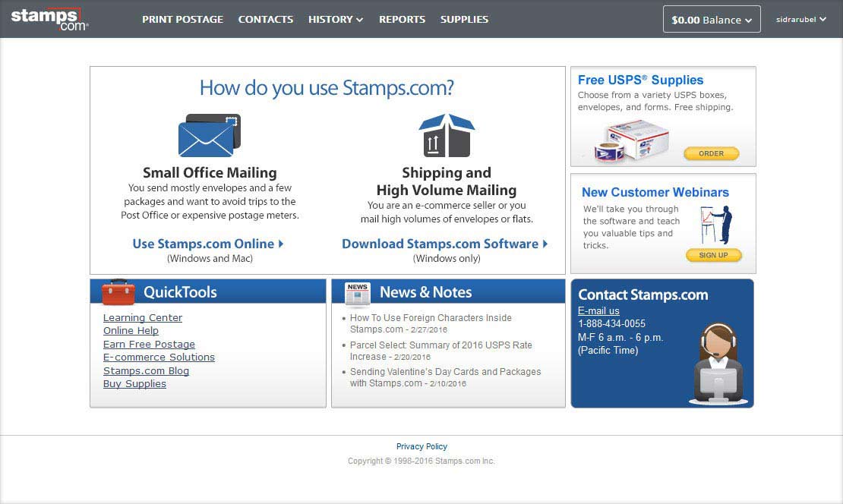Open the Privacy Policy link

coord(421,446)
